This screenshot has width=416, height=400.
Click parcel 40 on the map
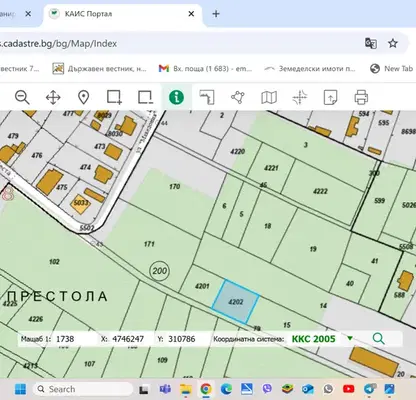pyautogui.click(x=350, y=284)
